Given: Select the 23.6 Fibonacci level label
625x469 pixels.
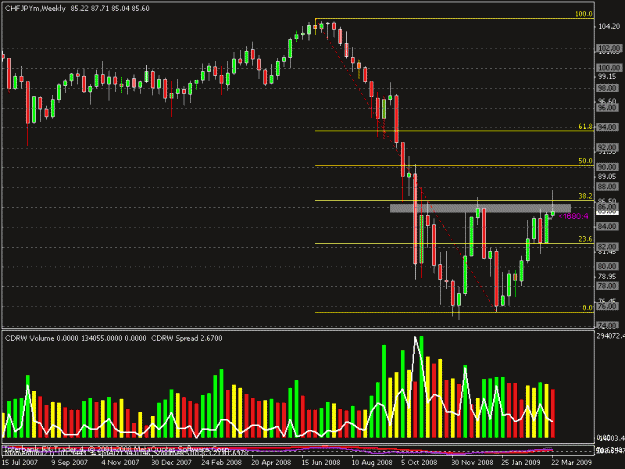Looking at the screenshot, I should 586,239.
